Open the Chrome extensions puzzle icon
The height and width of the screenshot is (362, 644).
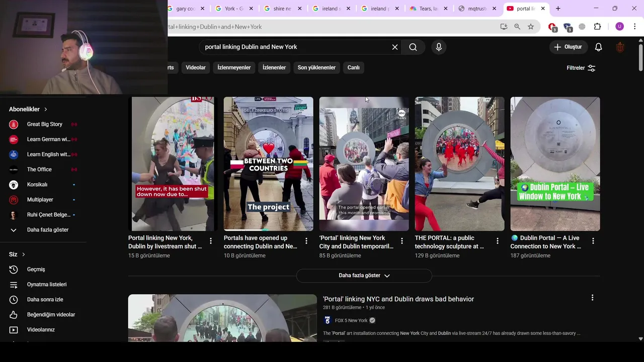pyautogui.click(x=597, y=27)
